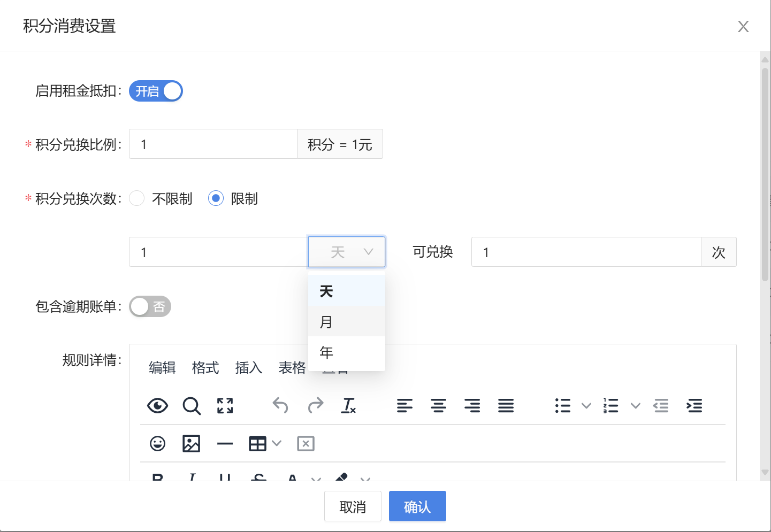
Task: Clear formatting with the Tx icon
Action: (x=348, y=406)
